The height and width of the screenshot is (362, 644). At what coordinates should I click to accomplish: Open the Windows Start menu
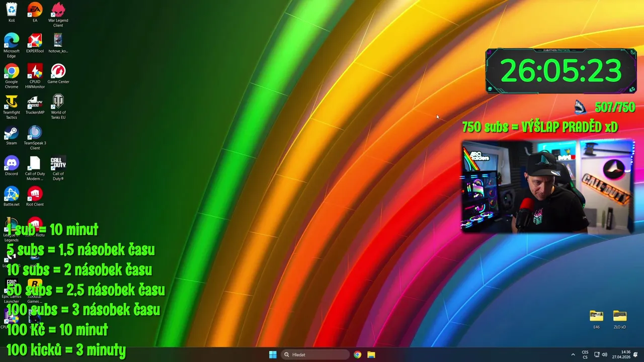pyautogui.click(x=273, y=354)
